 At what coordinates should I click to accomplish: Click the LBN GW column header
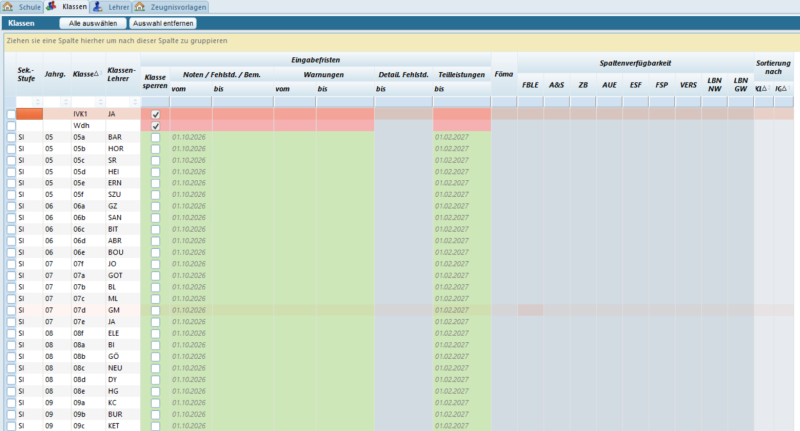(x=741, y=85)
